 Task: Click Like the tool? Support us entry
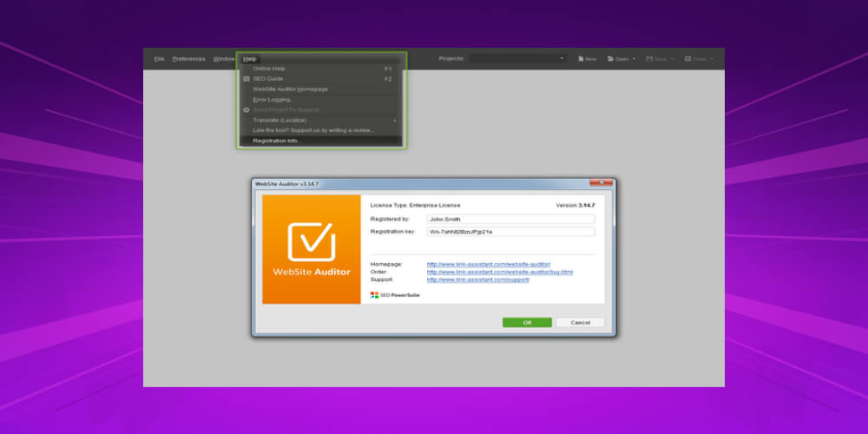tap(321, 130)
